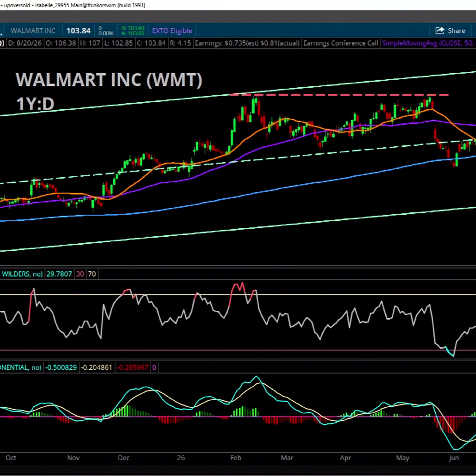
Task: Click the MACD study label ending ONENTIAL
Action: click(x=21, y=368)
